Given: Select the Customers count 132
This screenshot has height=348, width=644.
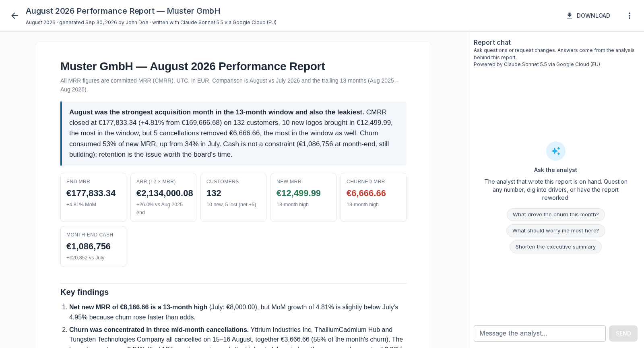Looking at the screenshot, I should [214, 193].
